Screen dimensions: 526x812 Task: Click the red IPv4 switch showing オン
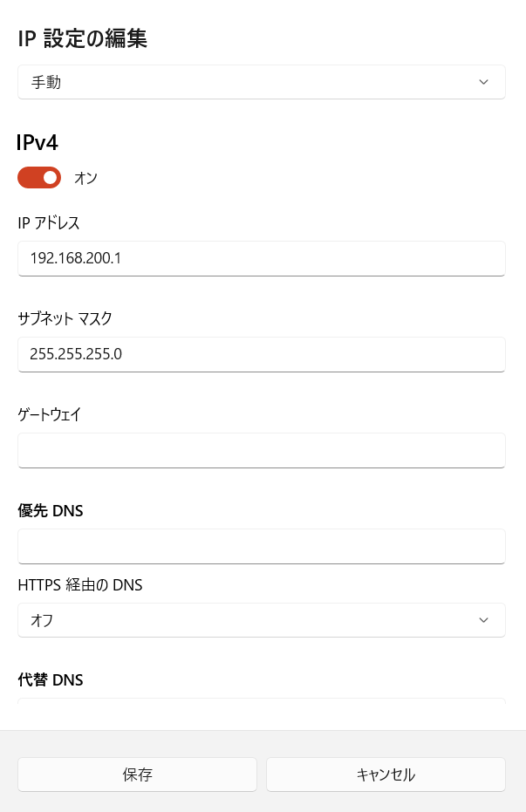tap(39, 177)
